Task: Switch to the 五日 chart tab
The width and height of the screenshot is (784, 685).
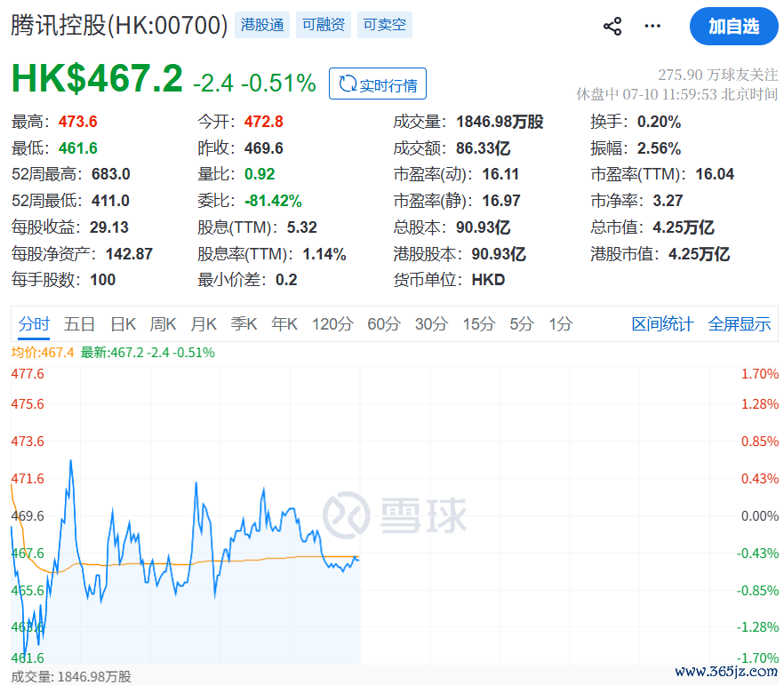Action: pyautogui.click(x=79, y=323)
